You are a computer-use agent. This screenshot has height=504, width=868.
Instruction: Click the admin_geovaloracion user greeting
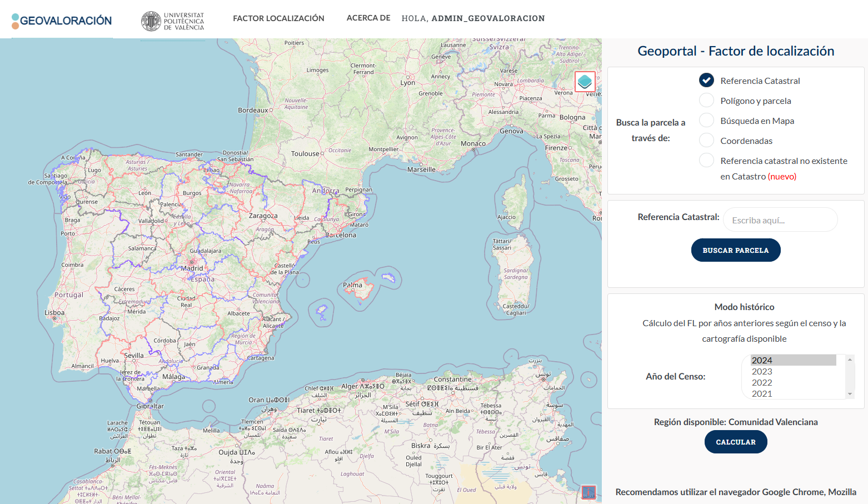[473, 18]
